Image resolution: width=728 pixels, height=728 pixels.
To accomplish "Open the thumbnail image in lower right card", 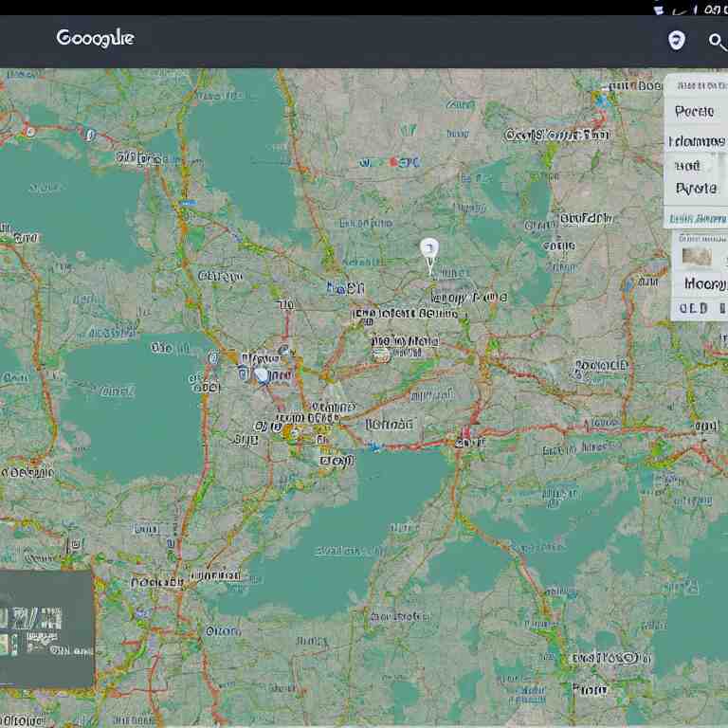I will click(698, 252).
